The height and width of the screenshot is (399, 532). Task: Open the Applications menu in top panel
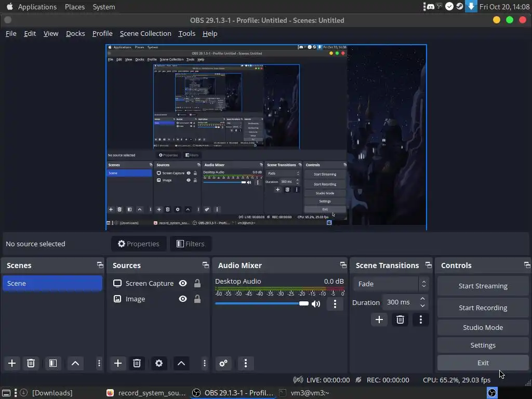(37, 7)
